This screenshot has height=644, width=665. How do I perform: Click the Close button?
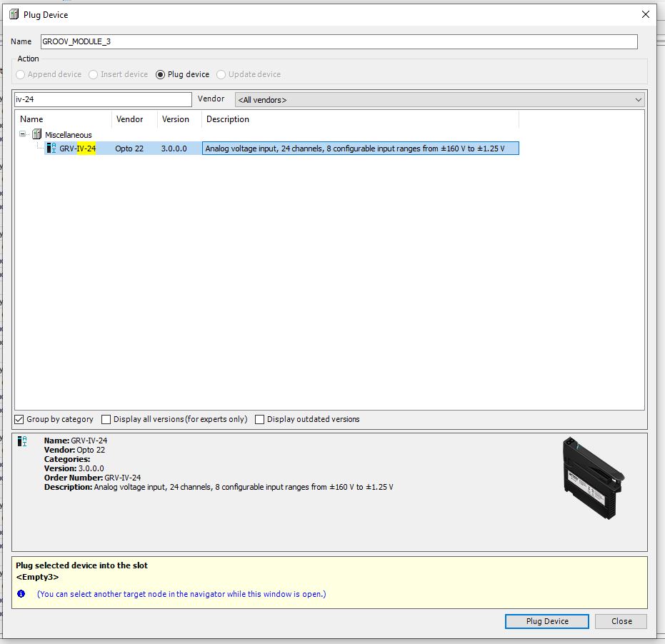[621, 621]
